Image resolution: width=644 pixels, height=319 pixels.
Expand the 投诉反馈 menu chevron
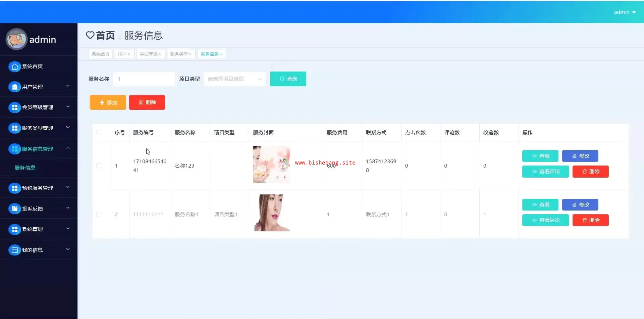pyautogui.click(x=68, y=208)
